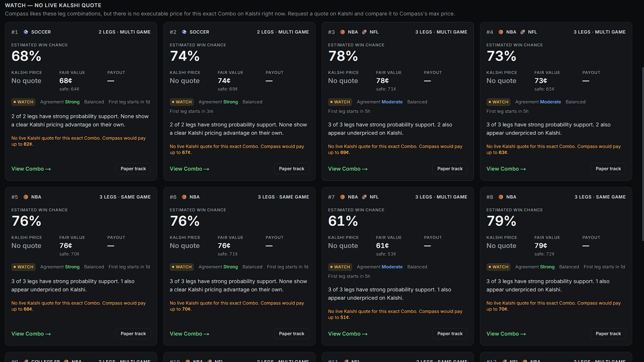Click the soccer ball icon on card #1

(x=26, y=32)
